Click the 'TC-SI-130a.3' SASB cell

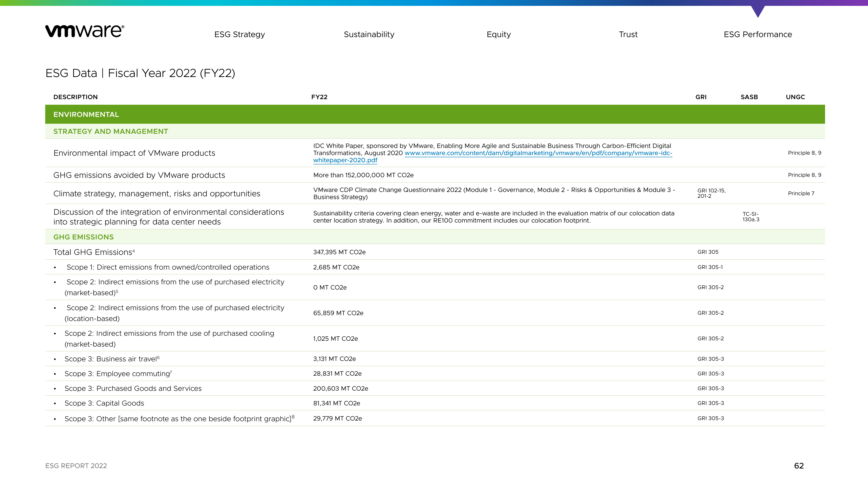click(x=751, y=217)
